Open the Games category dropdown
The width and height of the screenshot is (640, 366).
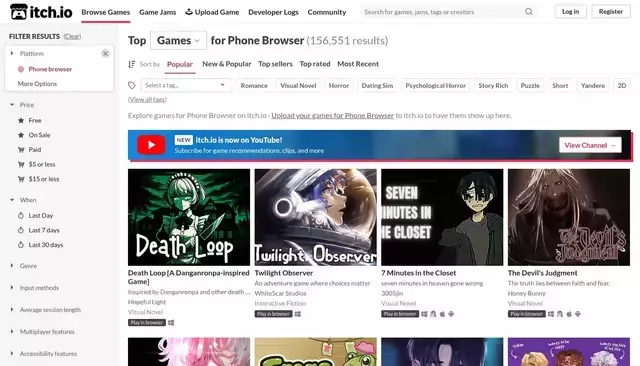(x=178, y=40)
